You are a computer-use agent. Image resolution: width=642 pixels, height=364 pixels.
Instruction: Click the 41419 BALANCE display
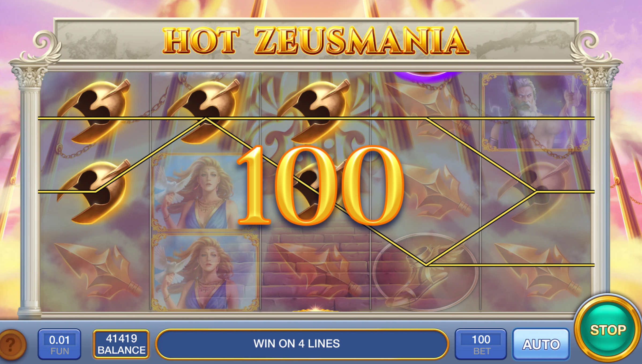point(121,344)
